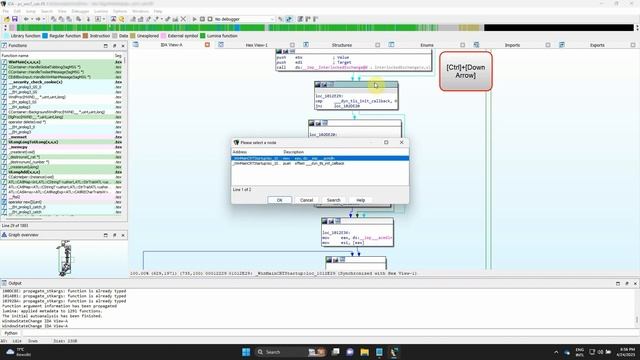Open the taskbar clock and date
This screenshot has height=360, width=640.
coord(627,352)
